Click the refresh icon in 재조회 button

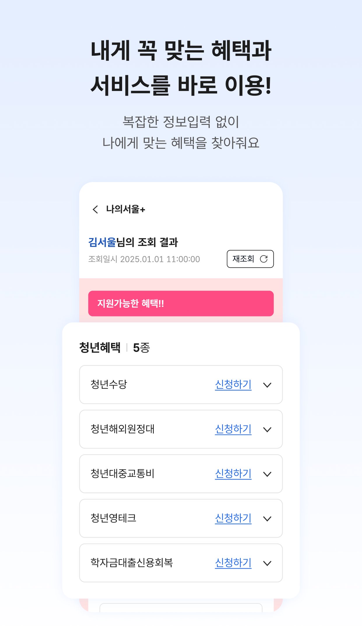[263, 259]
